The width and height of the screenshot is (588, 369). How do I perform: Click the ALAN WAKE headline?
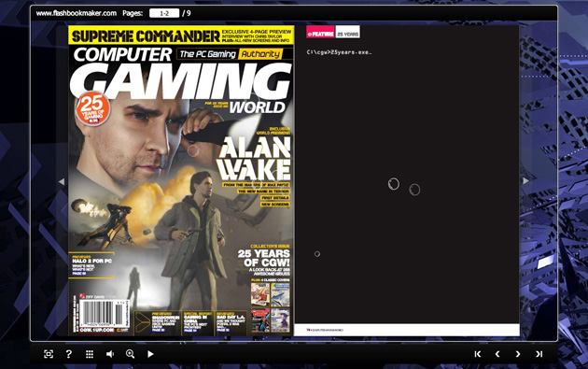[x=255, y=159]
